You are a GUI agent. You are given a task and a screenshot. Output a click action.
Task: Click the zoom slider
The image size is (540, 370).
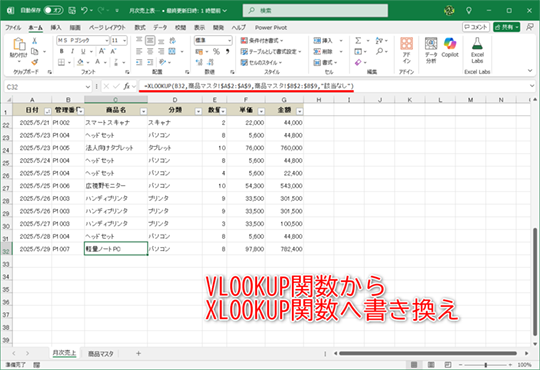click(486, 364)
